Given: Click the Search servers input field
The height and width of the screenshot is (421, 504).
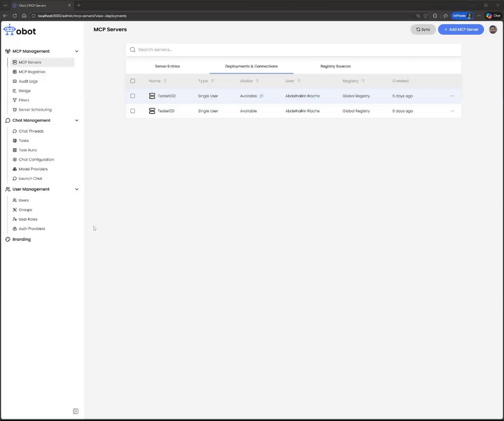Looking at the screenshot, I should click(x=293, y=50).
